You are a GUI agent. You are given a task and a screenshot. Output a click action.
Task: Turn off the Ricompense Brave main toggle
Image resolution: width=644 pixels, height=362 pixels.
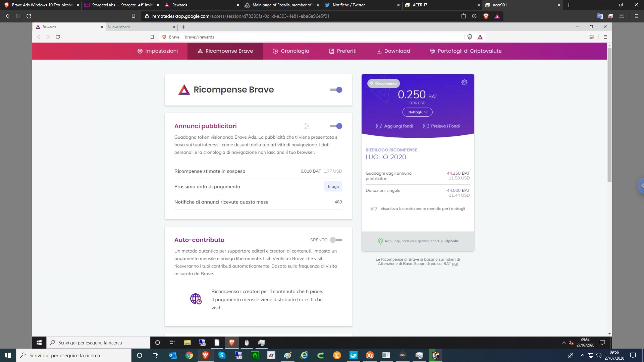tap(336, 90)
